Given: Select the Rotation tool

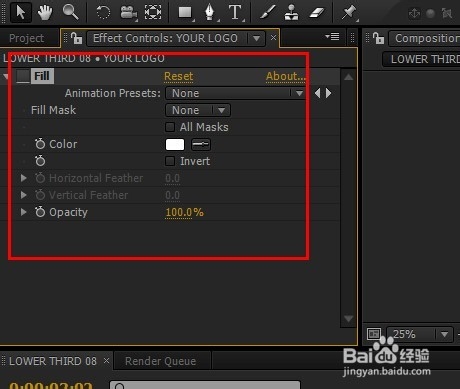Looking at the screenshot, I should [x=103, y=13].
